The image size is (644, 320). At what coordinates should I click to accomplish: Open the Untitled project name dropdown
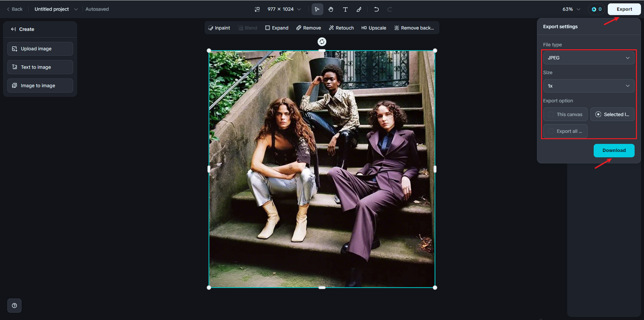tap(56, 9)
